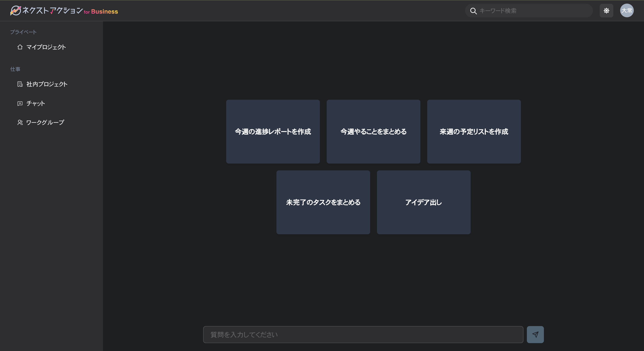Click the 仕事 section label
This screenshot has width=644, height=351.
(x=15, y=69)
